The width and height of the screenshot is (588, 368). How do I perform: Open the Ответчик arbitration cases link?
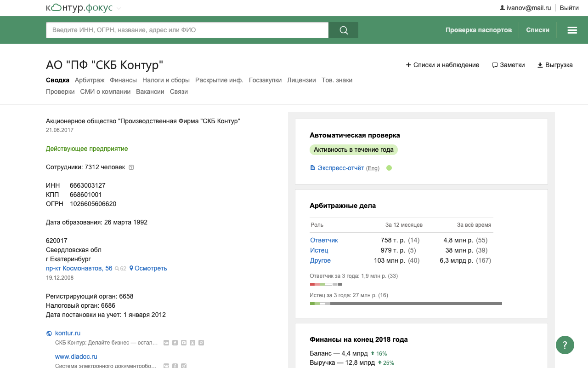tap(324, 240)
